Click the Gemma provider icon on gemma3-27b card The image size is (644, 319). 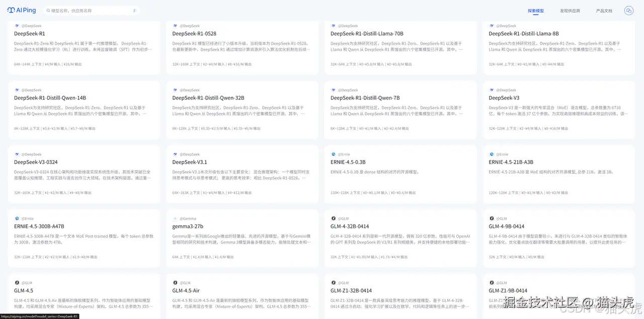[x=176, y=219]
